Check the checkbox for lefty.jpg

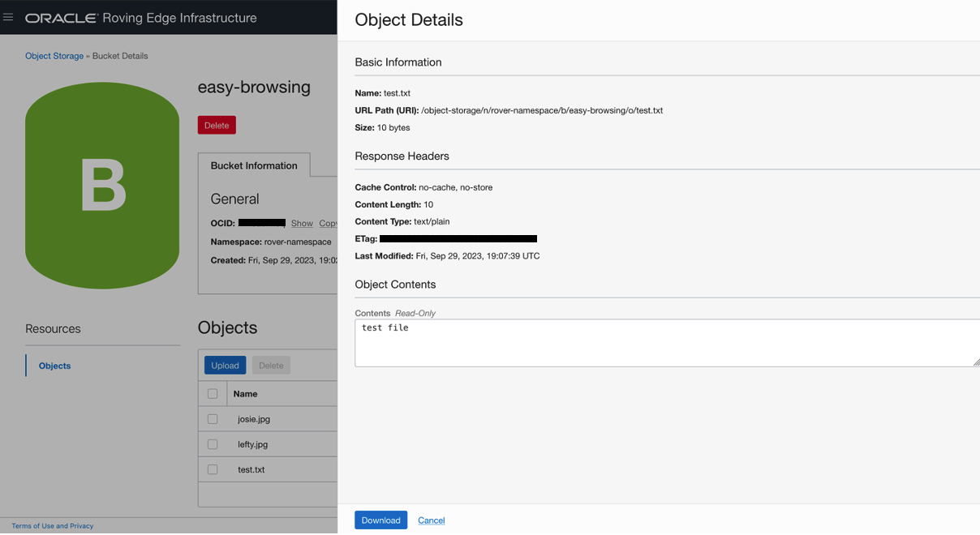213,443
